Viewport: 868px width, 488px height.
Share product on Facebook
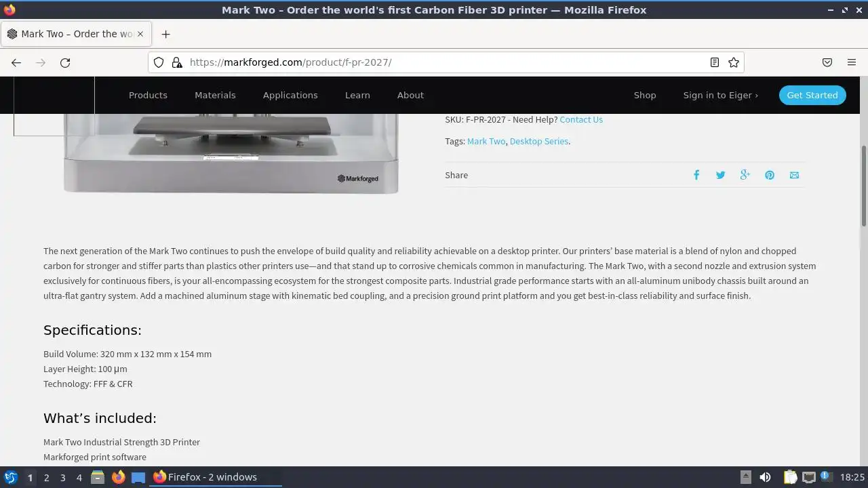click(696, 175)
